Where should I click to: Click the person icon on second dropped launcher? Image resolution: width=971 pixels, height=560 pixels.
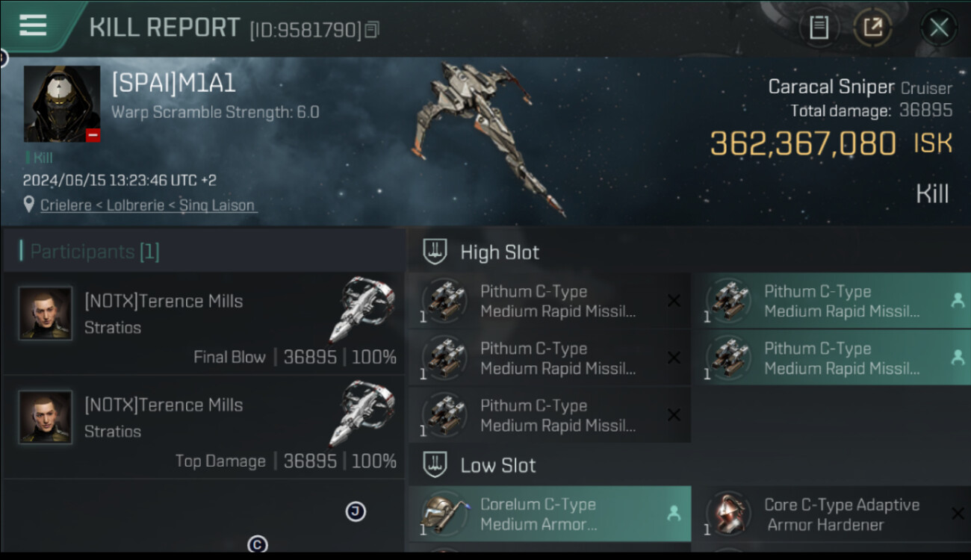958,358
